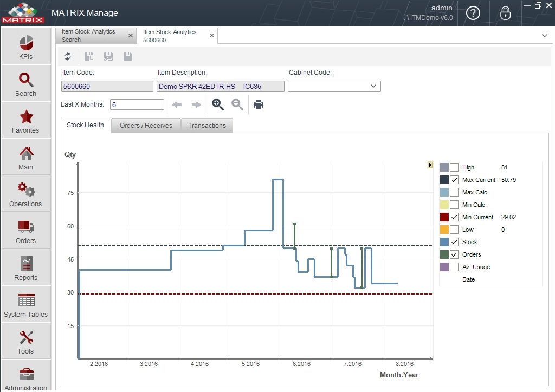Click the Min Current dark red swatch
Screen dimensions: 555x392
444,217
